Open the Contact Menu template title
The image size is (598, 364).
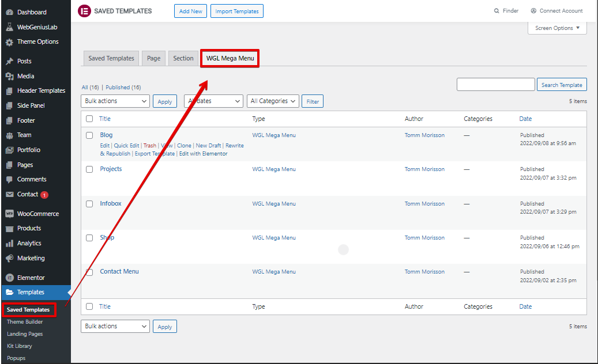click(x=119, y=271)
